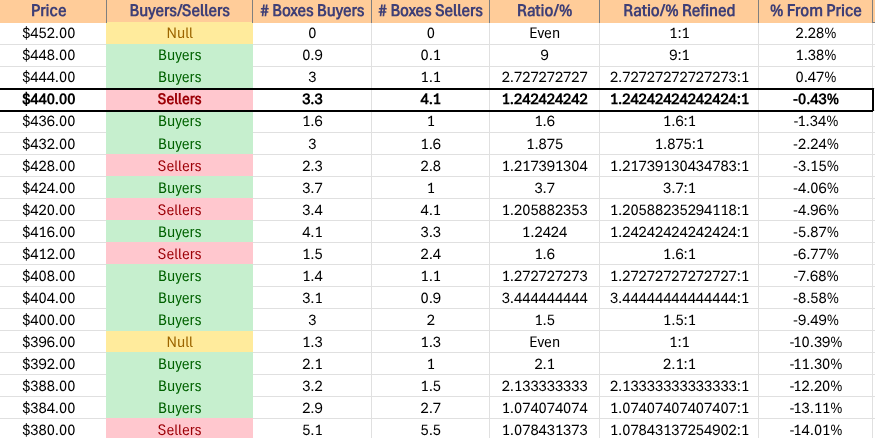The height and width of the screenshot is (438, 875).
Task: Select the % From Price header
Action: tap(816, 11)
